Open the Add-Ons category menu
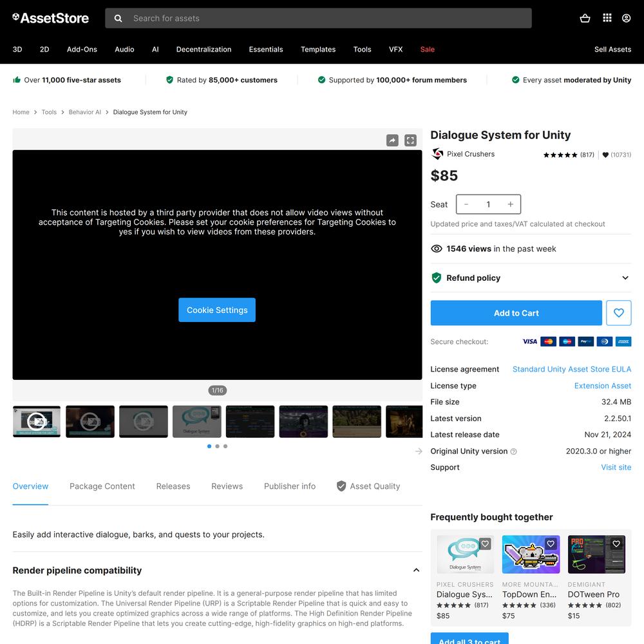644x644 pixels. (x=82, y=50)
